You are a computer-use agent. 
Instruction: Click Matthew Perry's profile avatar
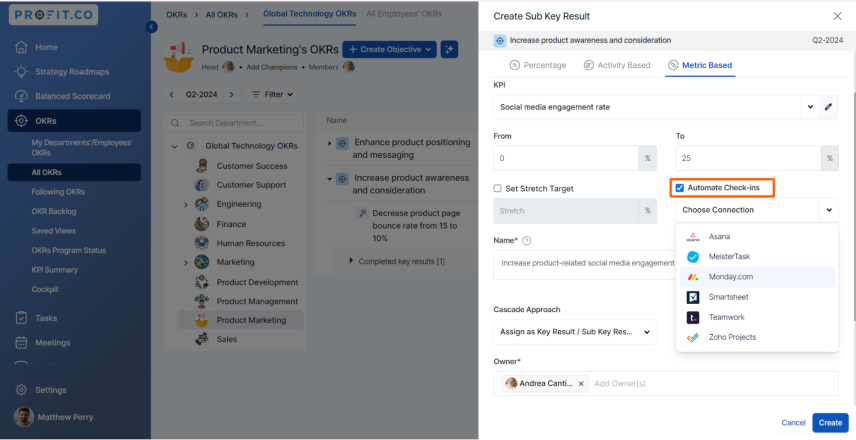click(23, 417)
